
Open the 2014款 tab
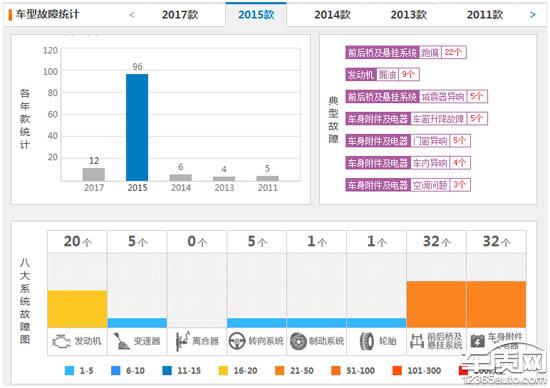point(332,15)
